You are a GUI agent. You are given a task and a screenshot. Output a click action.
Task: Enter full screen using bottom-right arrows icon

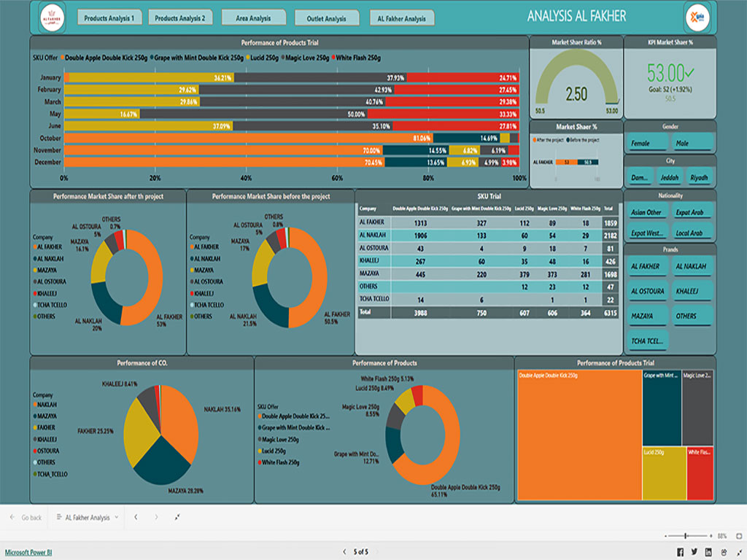pyautogui.click(x=739, y=552)
